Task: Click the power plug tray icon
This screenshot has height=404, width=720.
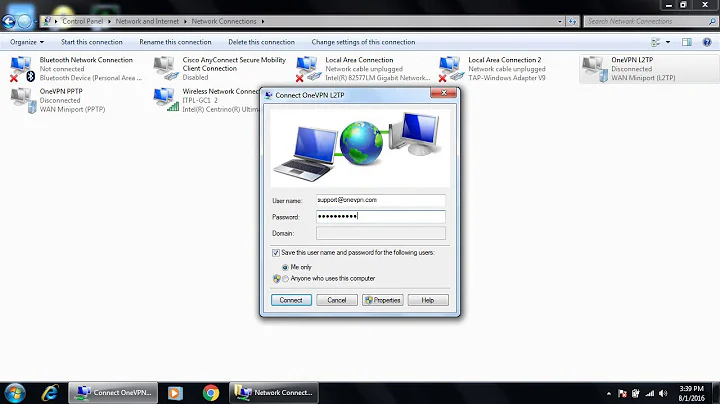Action: click(x=636, y=393)
